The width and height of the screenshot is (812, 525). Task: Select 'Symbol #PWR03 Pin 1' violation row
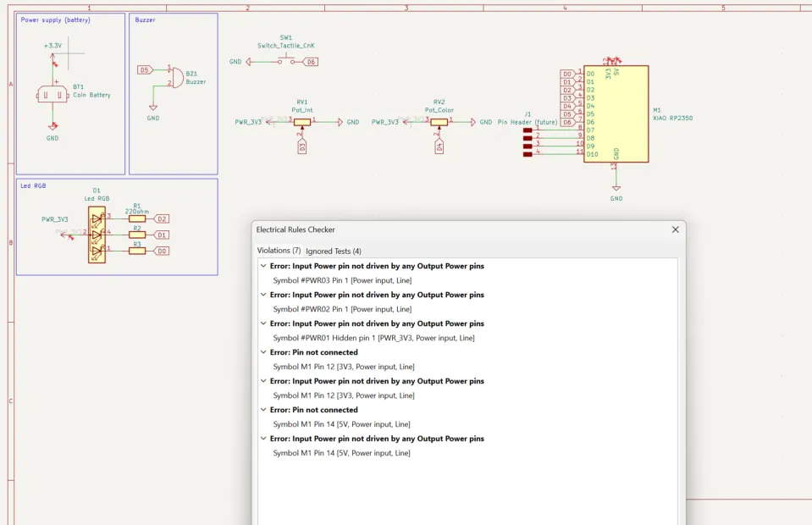[342, 280]
